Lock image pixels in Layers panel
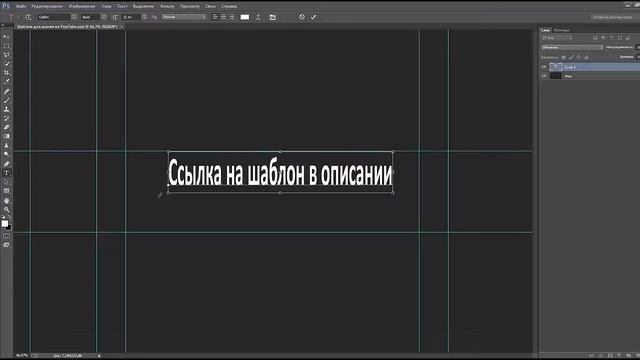 tap(571, 57)
